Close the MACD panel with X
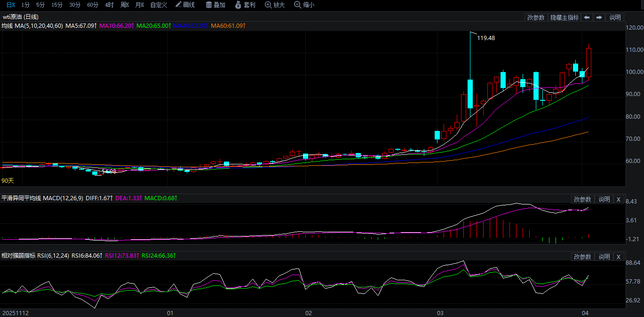Screen dimensions: 644x317 click(x=619, y=199)
